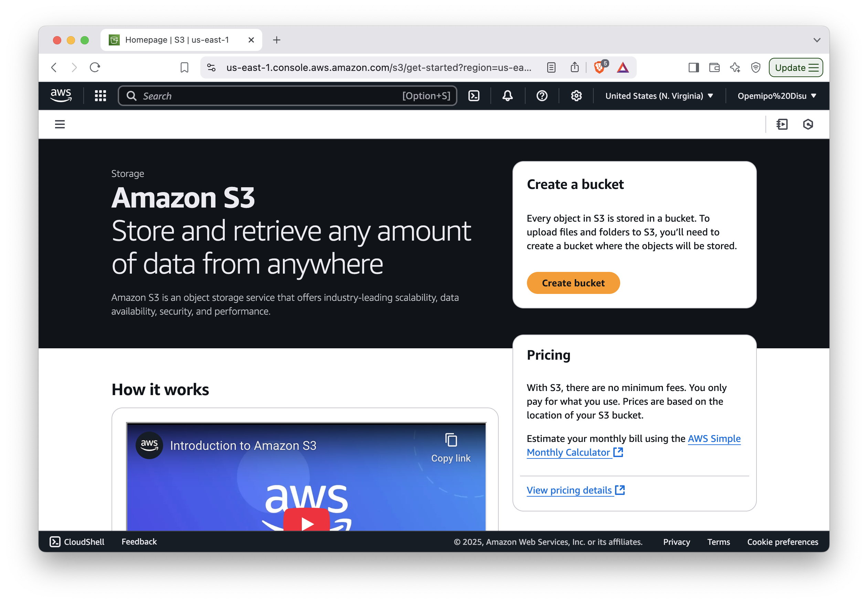This screenshot has height=603, width=868.
Task: Open the AWS services grid menu
Action: point(100,96)
